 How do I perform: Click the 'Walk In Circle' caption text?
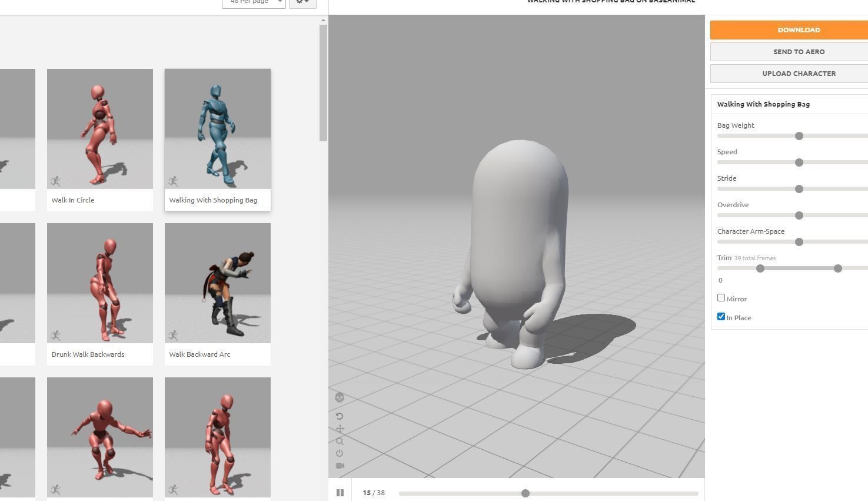click(x=73, y=200)
